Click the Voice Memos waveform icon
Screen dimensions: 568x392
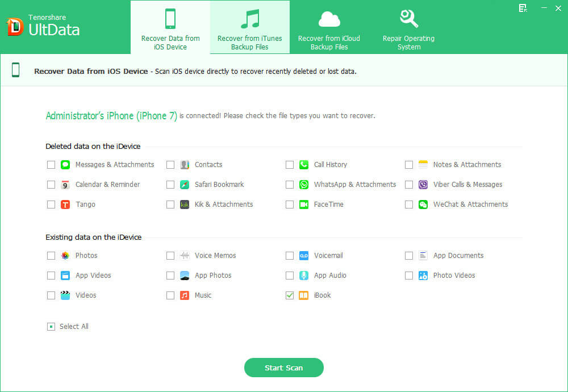click(x=185, y=256)
